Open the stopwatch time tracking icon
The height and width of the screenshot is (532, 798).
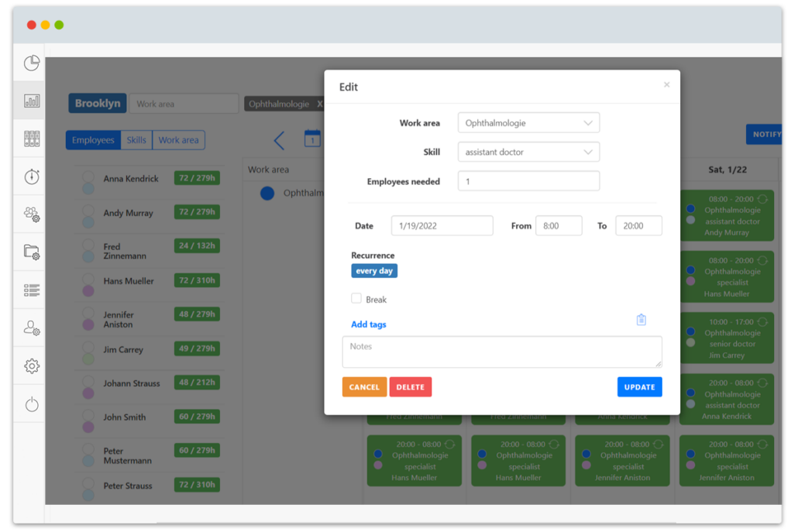click(x=32, y=177)
